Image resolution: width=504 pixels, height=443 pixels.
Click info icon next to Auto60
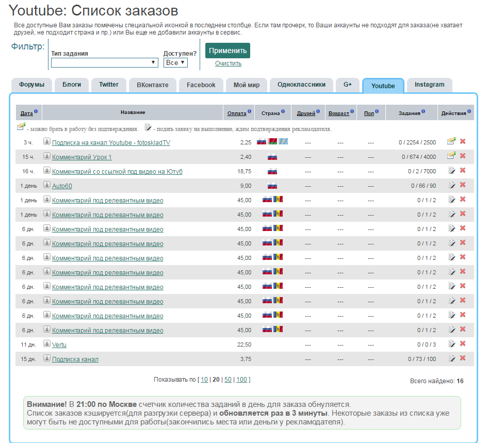coord(47,185)
